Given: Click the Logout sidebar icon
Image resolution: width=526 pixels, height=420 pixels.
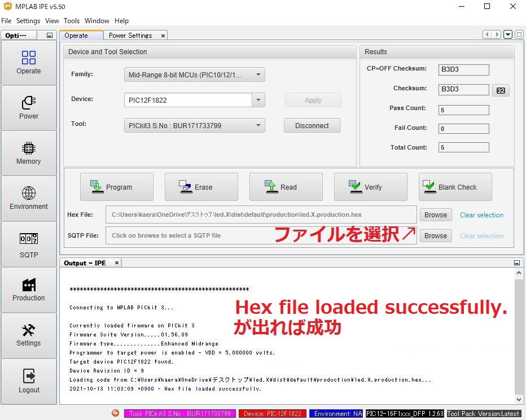Looking at the screenshot, I should [x=29, y=381].
